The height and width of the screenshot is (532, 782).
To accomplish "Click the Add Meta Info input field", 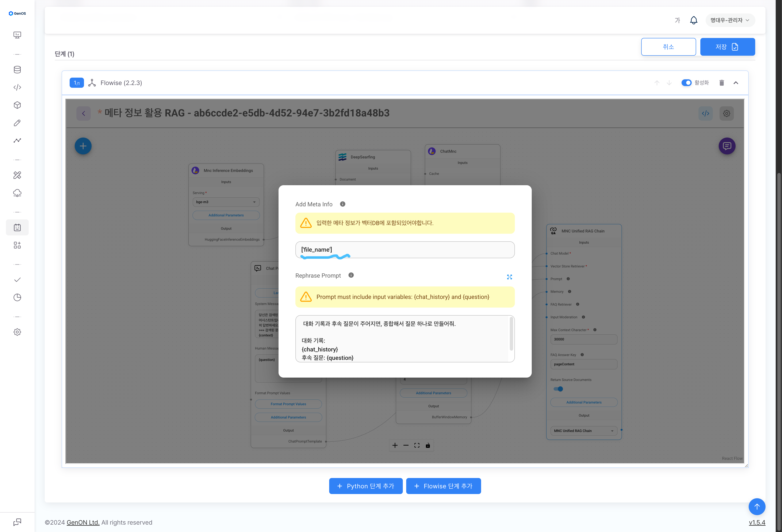I will (405, 250).
